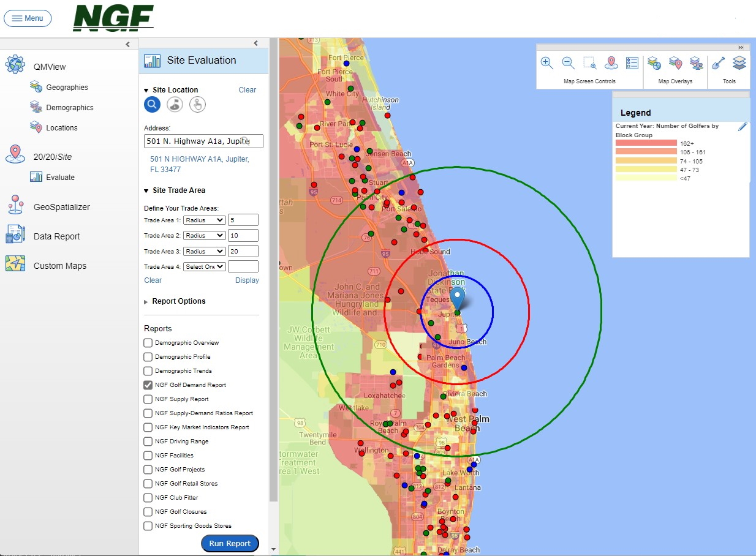Screen dimensions: 756x556
Task: Collapse the map toolbar with double chevron
Action: [741, 47]
